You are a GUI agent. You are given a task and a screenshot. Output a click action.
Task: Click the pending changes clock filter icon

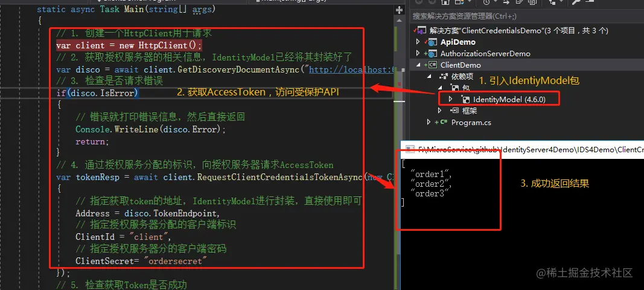pos(486,2)
